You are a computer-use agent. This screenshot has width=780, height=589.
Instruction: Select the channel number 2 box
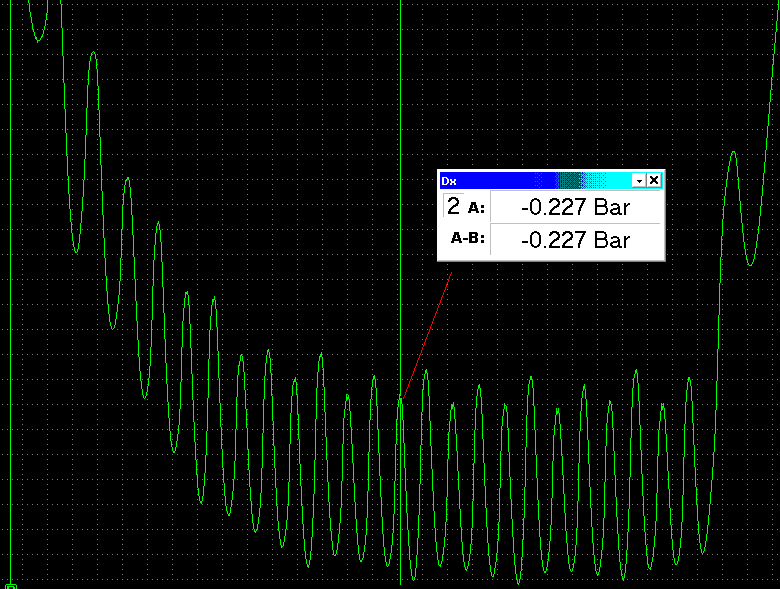[453, 206]
